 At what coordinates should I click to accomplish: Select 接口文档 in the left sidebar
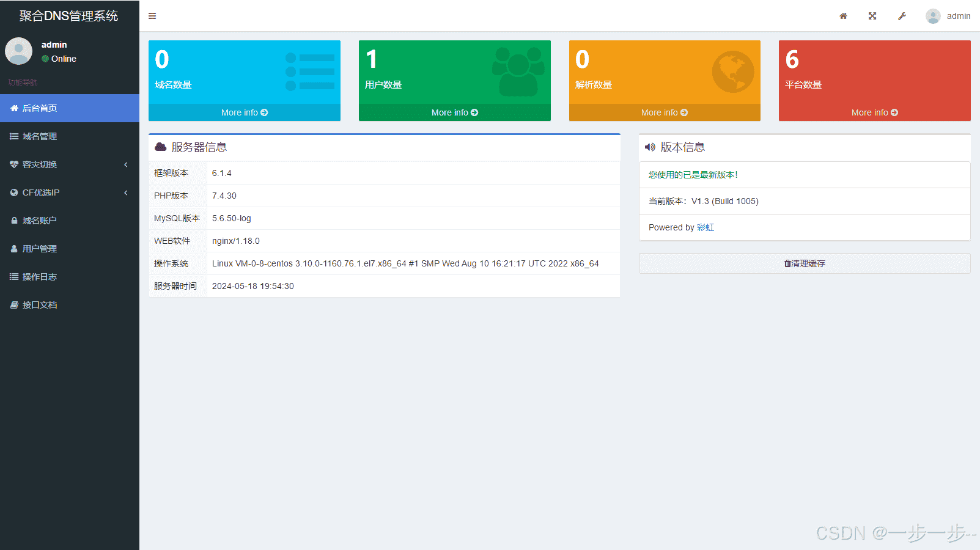[x=38, y=304]
